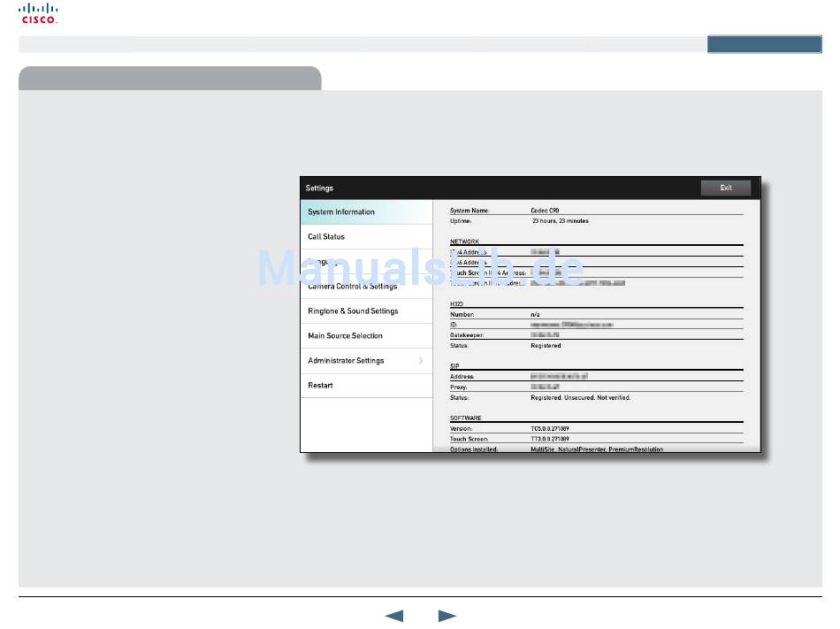Click the Uptime value 23 hours, 23 minutes
The width and height of the screenshot is (840, 629).
click(560, 221)
